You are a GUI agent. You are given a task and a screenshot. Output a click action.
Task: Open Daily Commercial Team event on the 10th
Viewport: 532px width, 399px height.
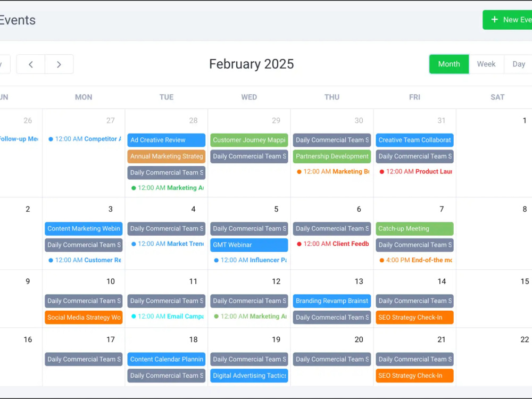point(84,301)
